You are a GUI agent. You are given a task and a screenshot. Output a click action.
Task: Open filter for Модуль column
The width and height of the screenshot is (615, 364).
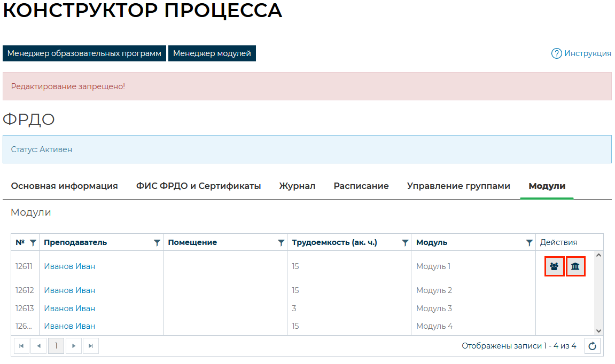coord(529,243)
